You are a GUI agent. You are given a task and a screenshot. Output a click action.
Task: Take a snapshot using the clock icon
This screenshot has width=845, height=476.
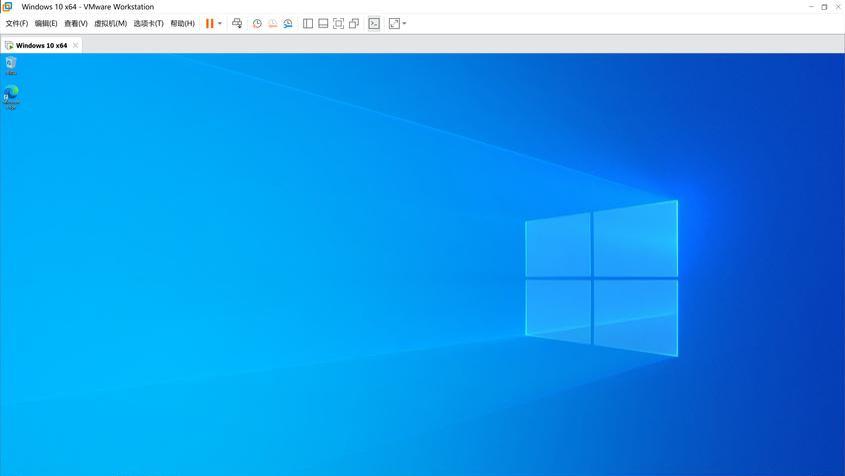click(x=257, y=23)
